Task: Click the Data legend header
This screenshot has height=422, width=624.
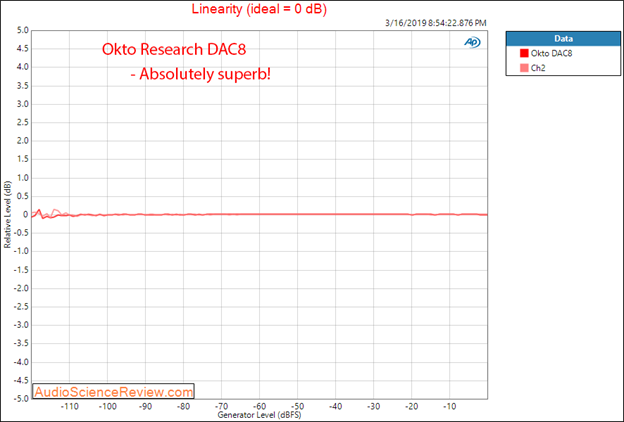Action: (563, 39)
